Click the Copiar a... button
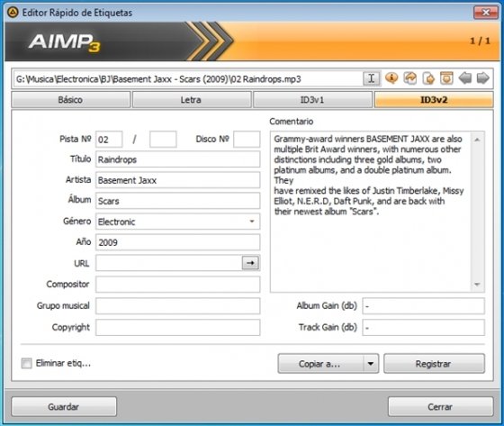This screenshot has height=426, width=504. click(x=320, y=364)
